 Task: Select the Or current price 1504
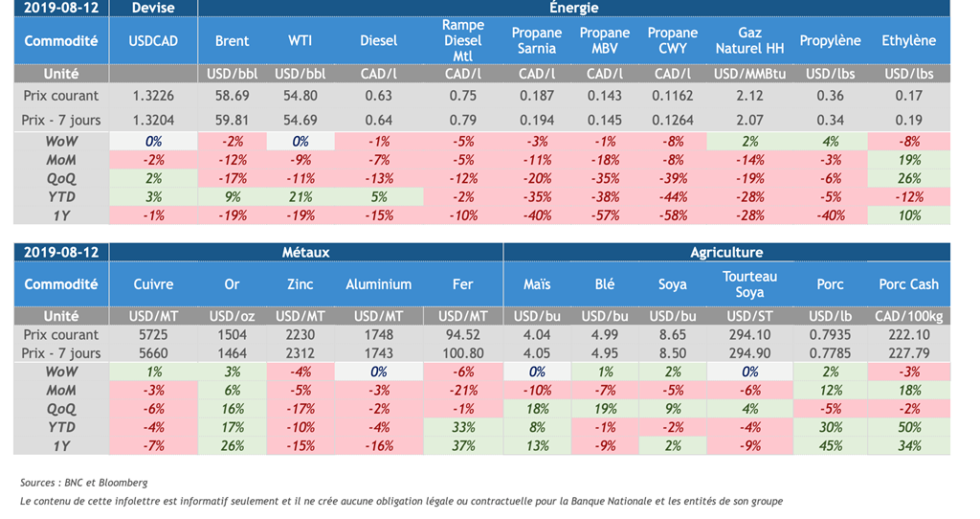coord(232,335)
